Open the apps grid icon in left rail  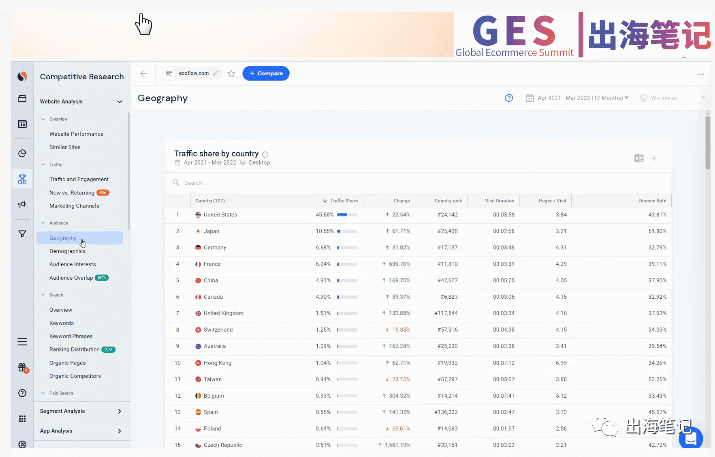22,419
